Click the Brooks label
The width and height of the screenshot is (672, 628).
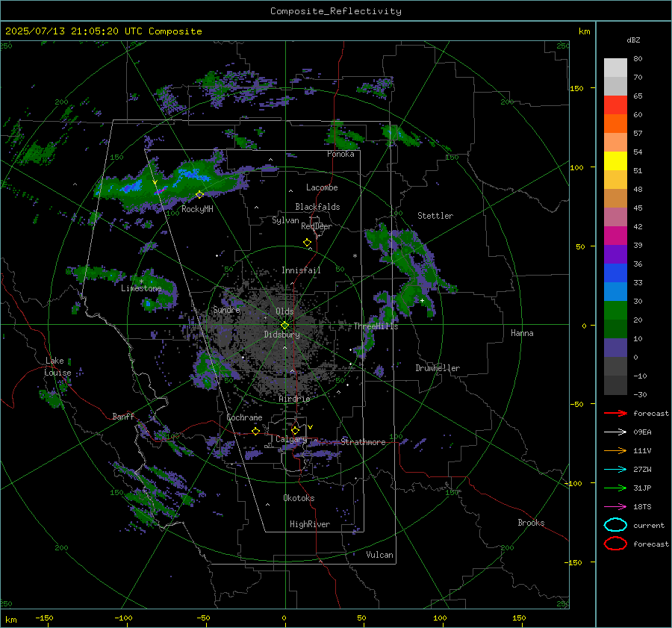(x=531, y=523)
